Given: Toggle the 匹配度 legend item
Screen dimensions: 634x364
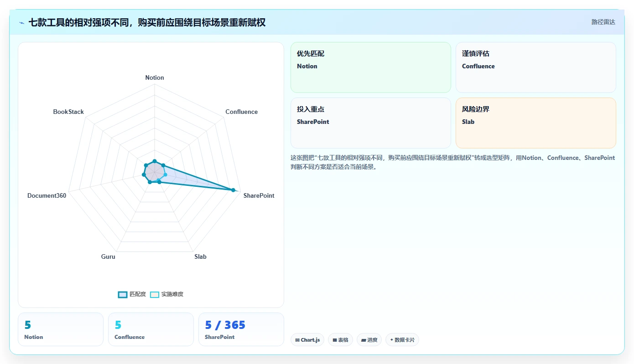Looking at the screenshot, I should point(132,294).
